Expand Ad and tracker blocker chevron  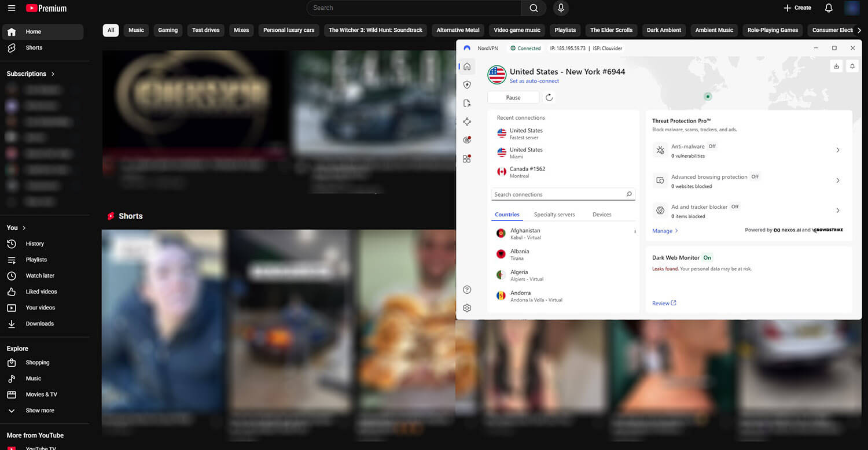(838, 211)
